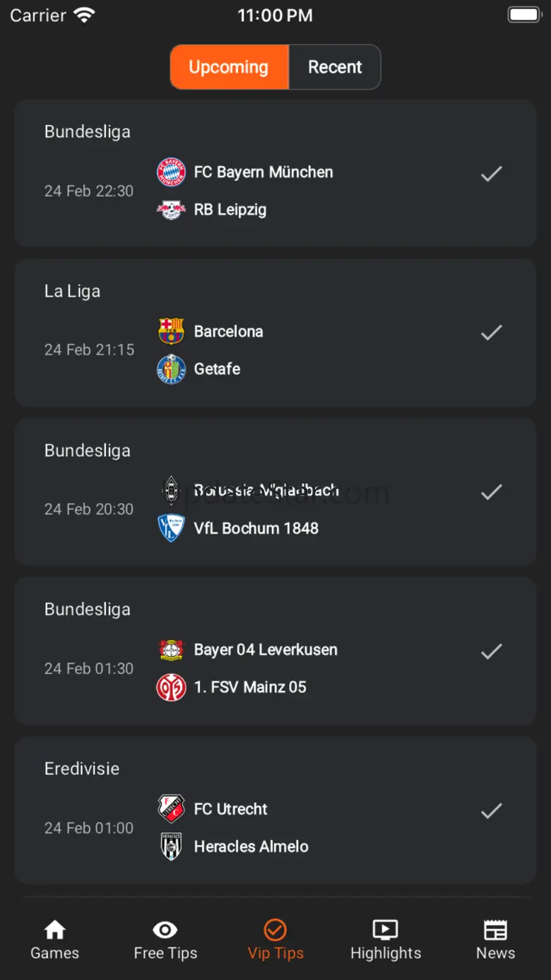
Task: Open the Getafe team name
Action: [x=217, y=369]
